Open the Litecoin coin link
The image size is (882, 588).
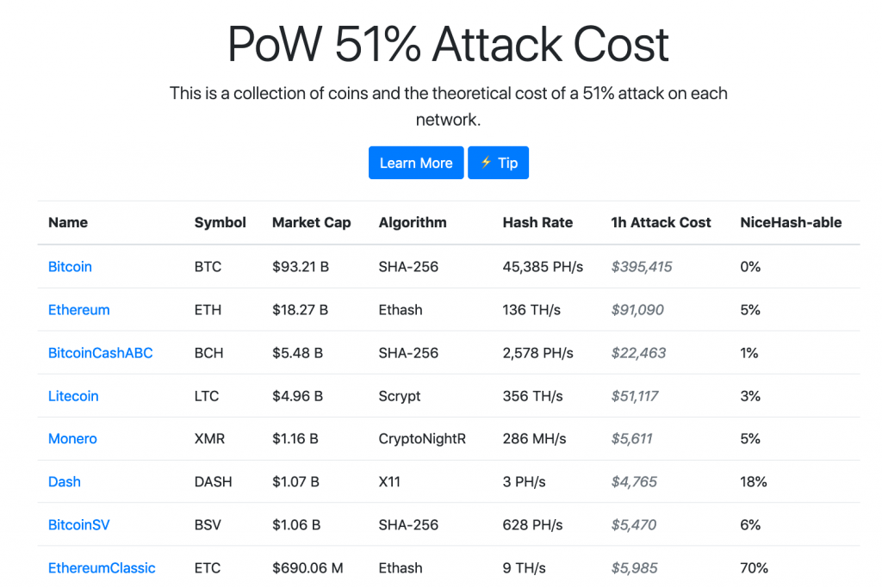(73, 396)
